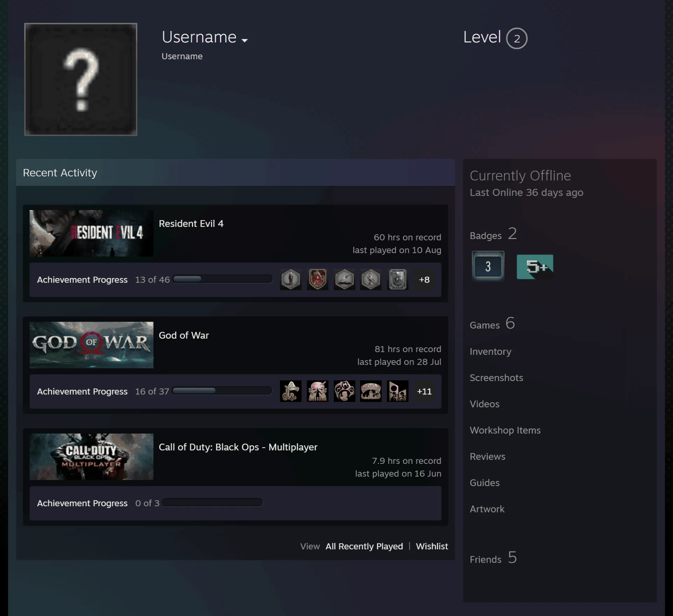This screenshot has height=616, width=673.
Task: Open the Badges section link
Action: pyautogui.click(x=493, y=234)
